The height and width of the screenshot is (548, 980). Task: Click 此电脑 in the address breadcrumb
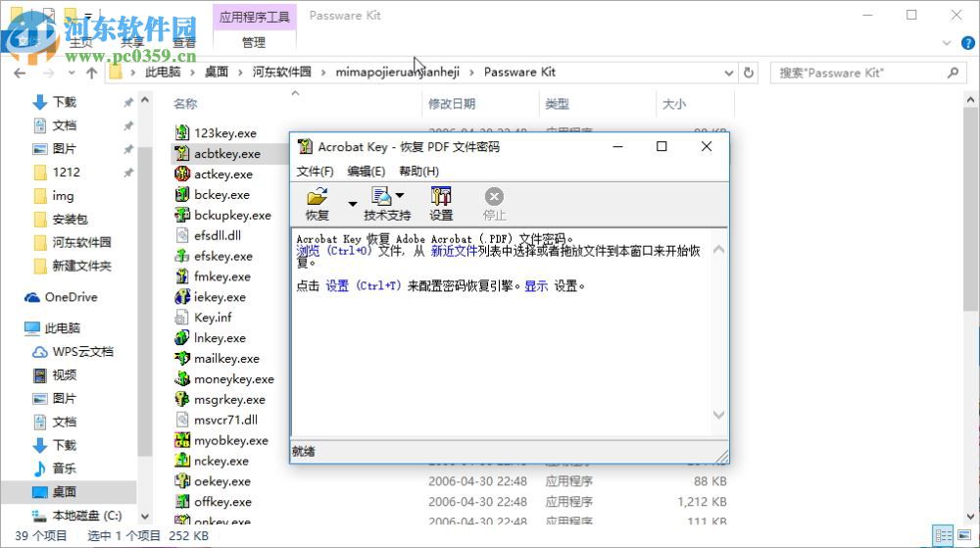[163, 72]
